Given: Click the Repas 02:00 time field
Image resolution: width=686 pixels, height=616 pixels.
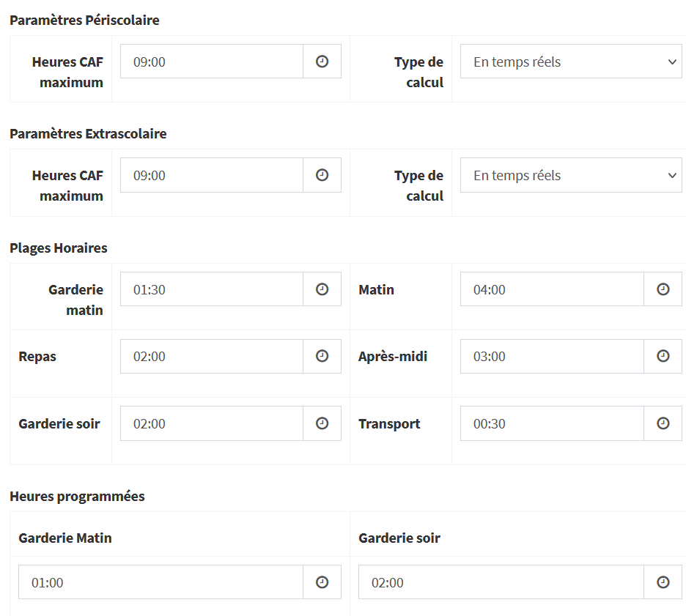Looking at the screenshot, I should coord(211,356).
